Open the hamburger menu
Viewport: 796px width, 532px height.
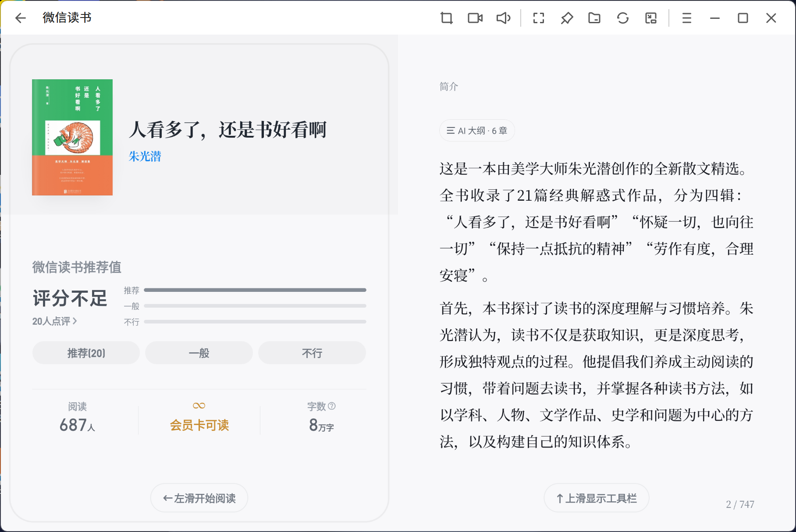point(686,18)
